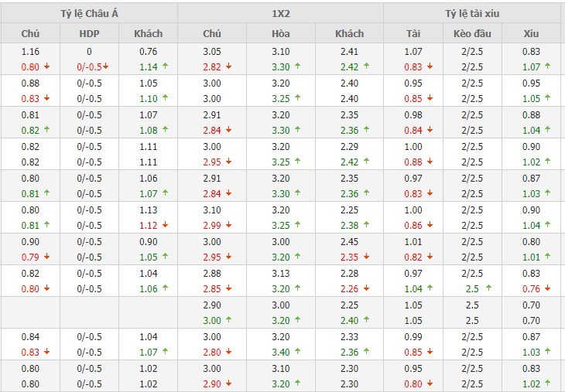Click the Tài column header
Viewport: 565px width, 392px height.
(413, 33)
